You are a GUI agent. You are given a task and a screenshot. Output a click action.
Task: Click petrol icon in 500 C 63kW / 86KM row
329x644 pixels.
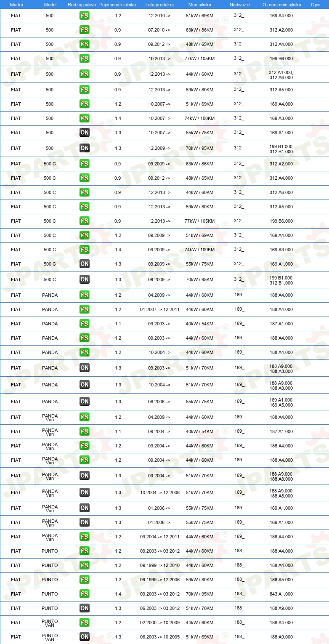coord(84,164)
